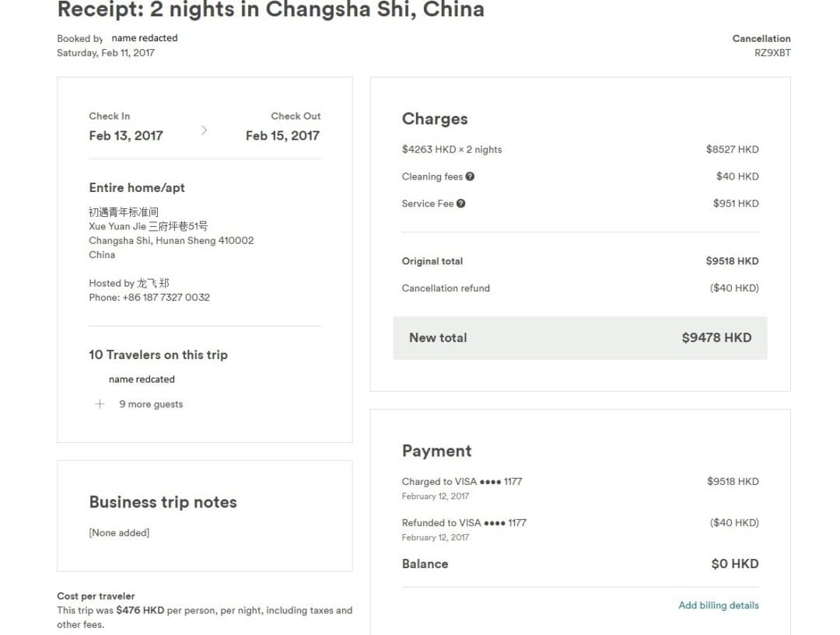Image resolution: width=840 pixels, height=635 pixels.
Task: Click the Original total $9518 HKD amount
Action: click(x=732, y=260)
